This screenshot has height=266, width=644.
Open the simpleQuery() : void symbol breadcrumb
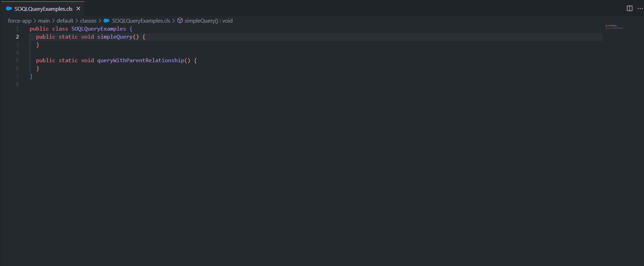[x=208, y=21]
